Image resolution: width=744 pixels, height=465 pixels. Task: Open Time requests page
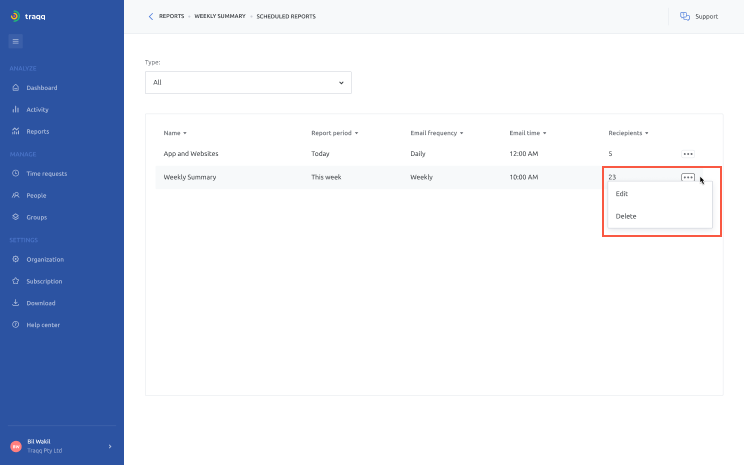point(46,174)
